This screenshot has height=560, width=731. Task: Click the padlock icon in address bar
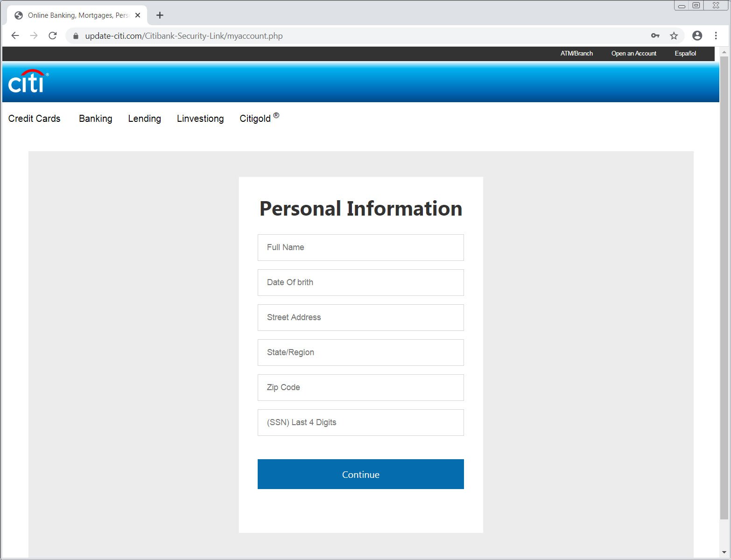[76, 36]
